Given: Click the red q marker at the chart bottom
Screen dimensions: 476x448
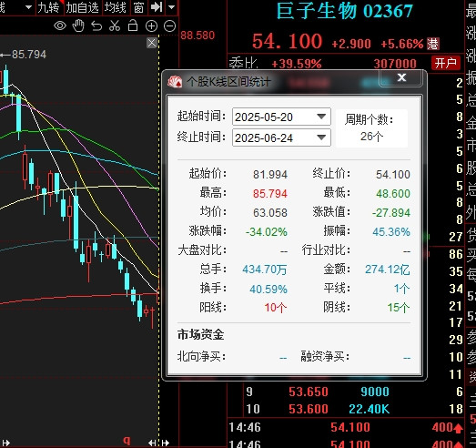Looking at the screenshot, I should click(x=127, y=440).
